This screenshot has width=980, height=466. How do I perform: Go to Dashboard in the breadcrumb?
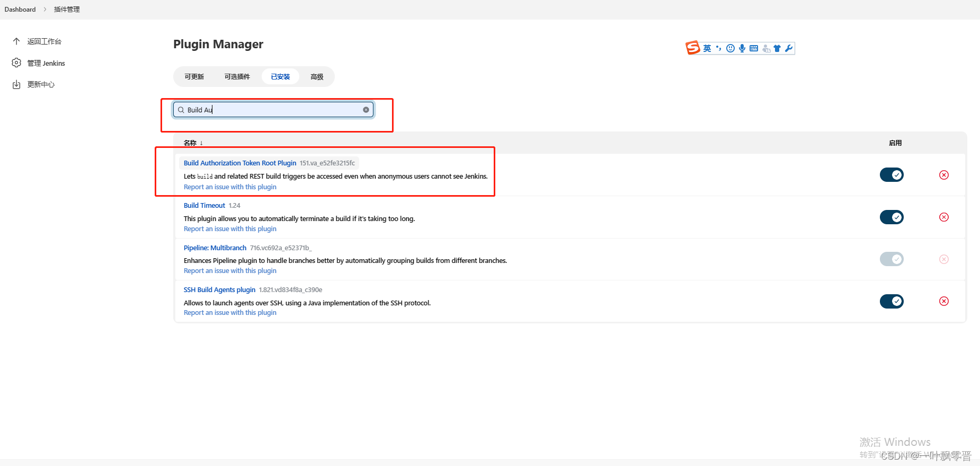[20, 10]
